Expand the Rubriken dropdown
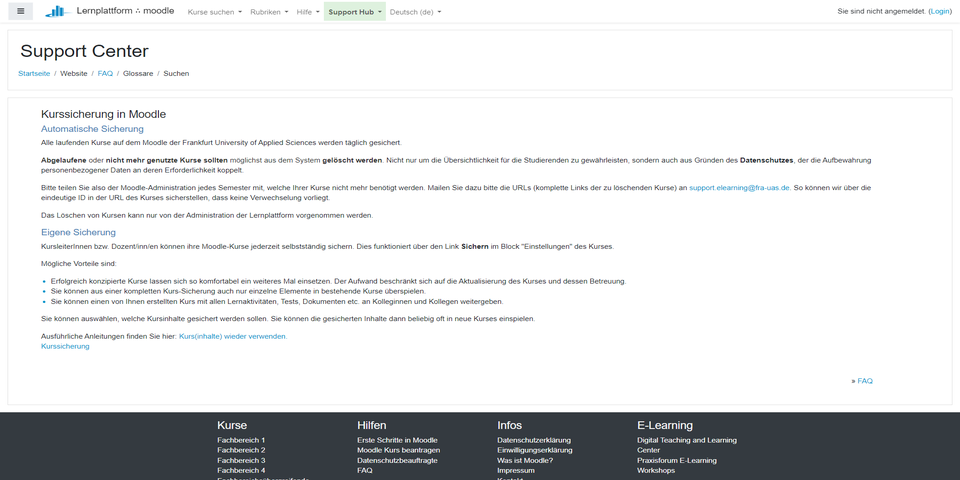The height and width of the screenshot is (480, 960). coord(269,12)
